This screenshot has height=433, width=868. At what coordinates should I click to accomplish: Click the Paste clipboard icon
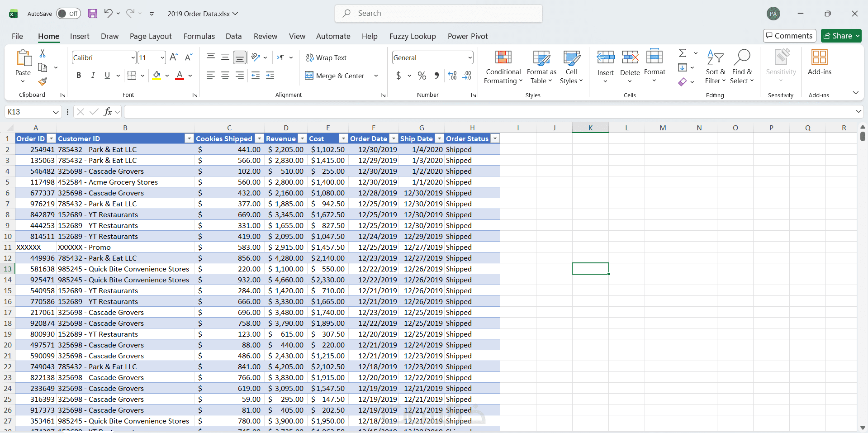23,58
